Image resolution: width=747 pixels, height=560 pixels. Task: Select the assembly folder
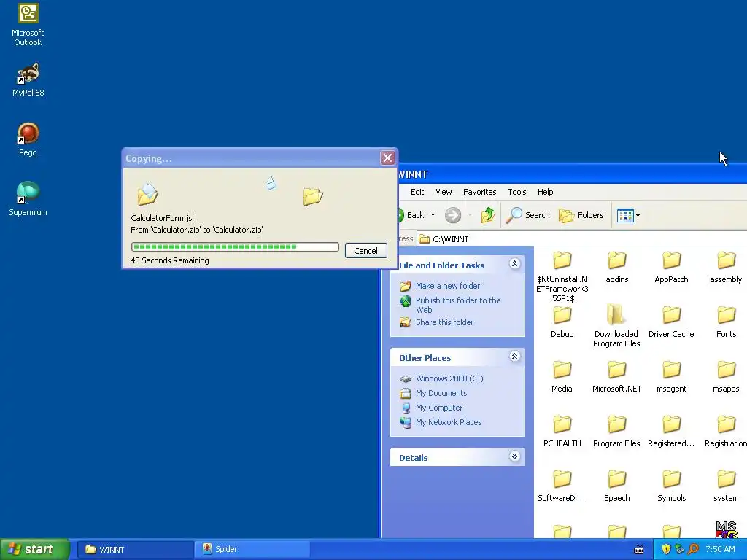[x=726, y=267]
